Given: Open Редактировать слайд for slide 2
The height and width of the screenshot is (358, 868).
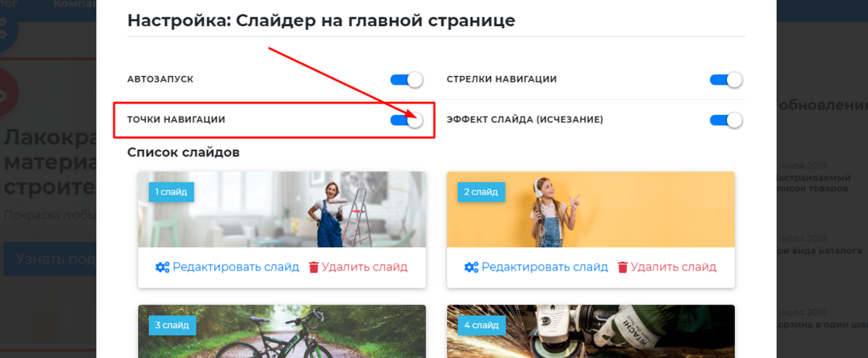Looking at the screenshot, I should (545, 267).
